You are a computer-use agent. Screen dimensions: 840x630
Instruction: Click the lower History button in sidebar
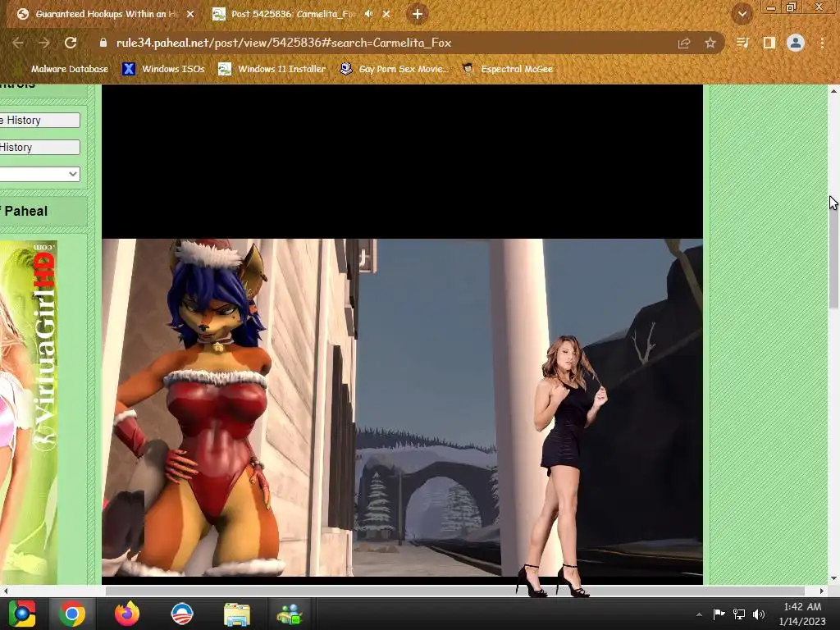point(39,147)
